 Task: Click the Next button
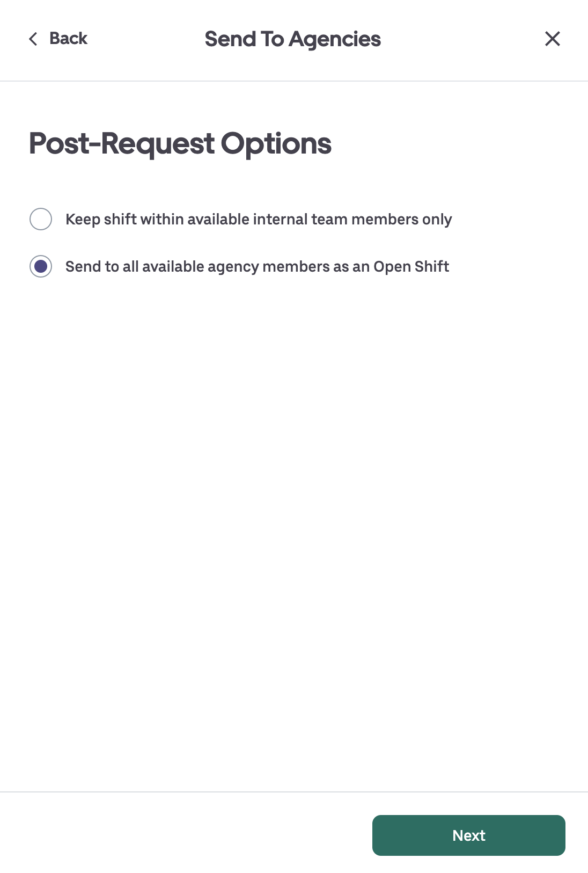point(468,835)
